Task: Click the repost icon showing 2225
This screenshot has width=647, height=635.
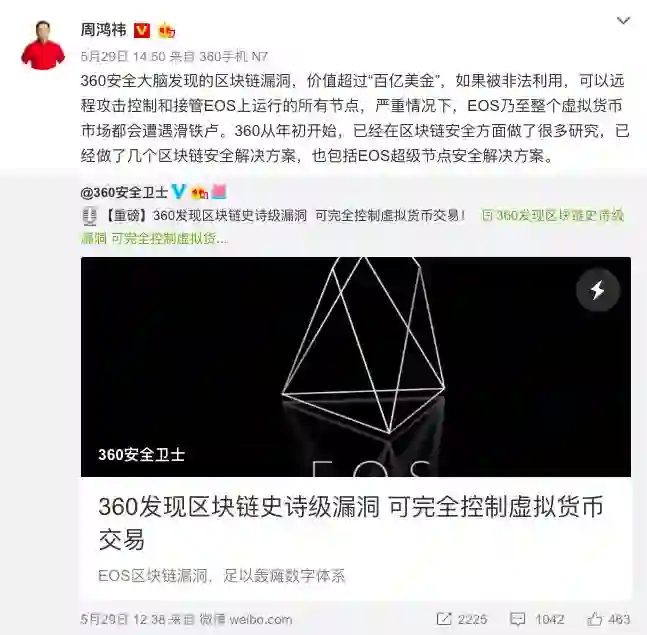Action: (444, 619)
